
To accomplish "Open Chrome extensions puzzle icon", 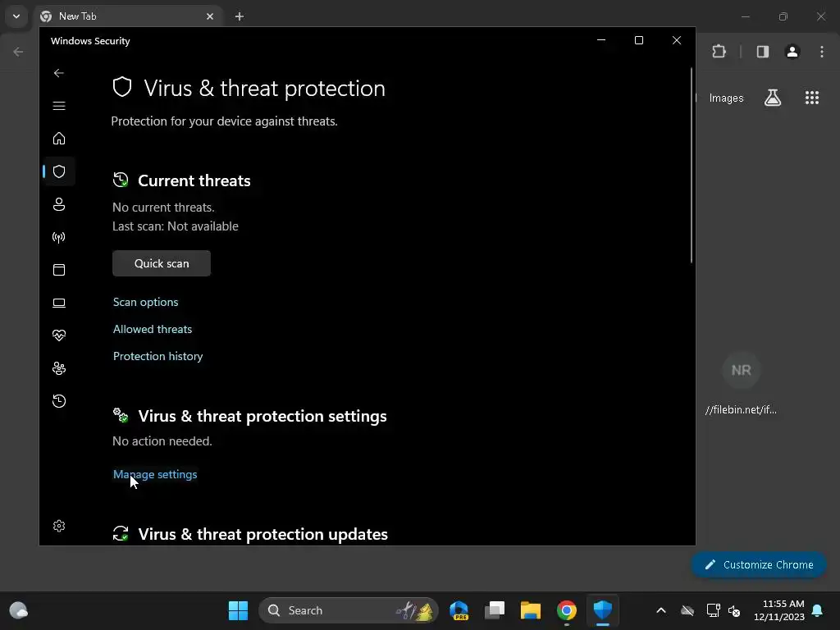I will pos(719,52).
